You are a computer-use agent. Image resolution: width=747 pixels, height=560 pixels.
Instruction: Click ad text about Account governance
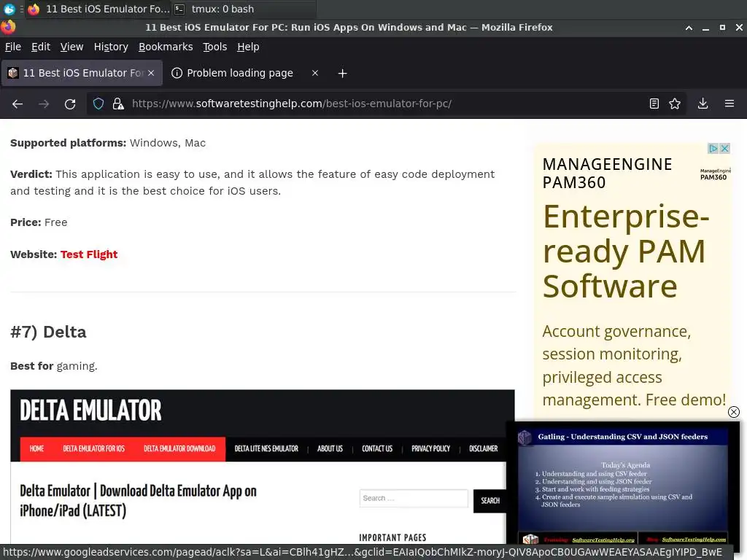pos(634,365)
